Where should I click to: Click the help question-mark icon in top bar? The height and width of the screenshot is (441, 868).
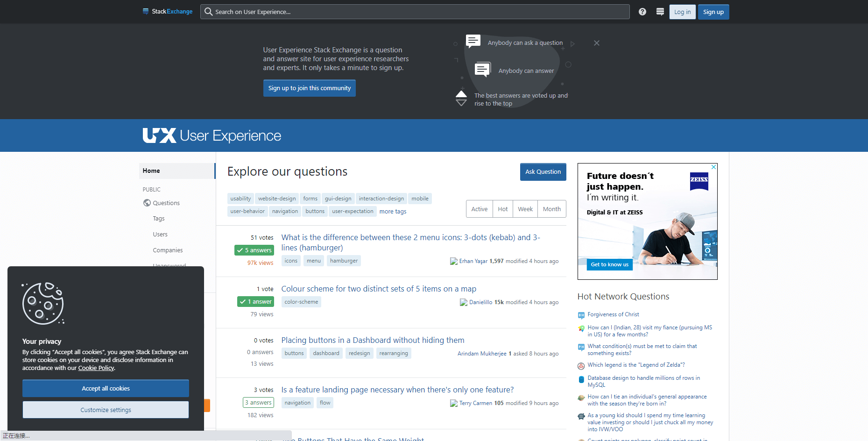(642, 12)
